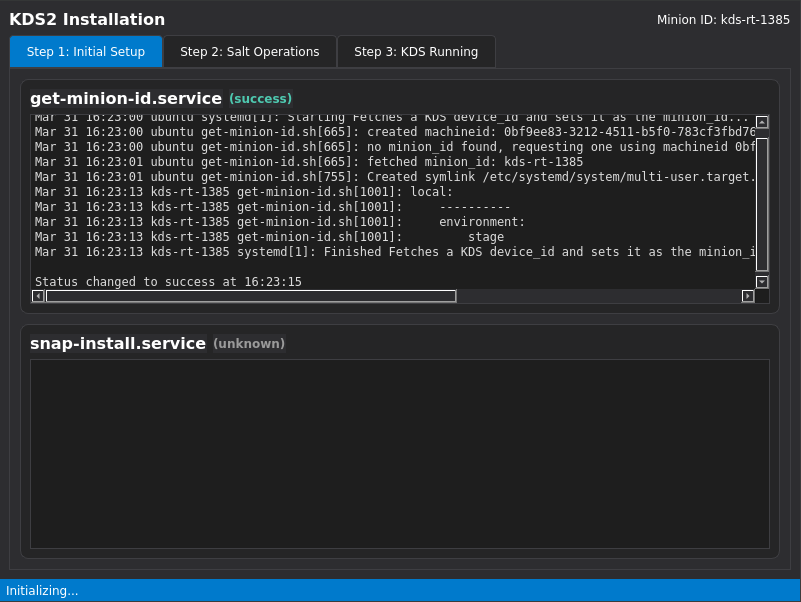
Task: Click the 'Created symlink' log line
Action: [x=395, y=177]
